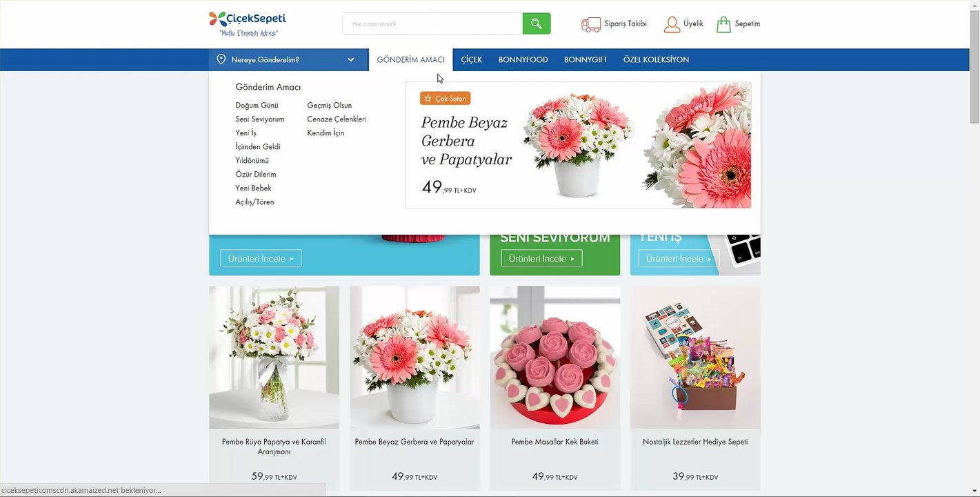Click Pembe Rüya Papatya ve Karanfil Aranjmanı title
980x497 pixels.
coord(274,447)
